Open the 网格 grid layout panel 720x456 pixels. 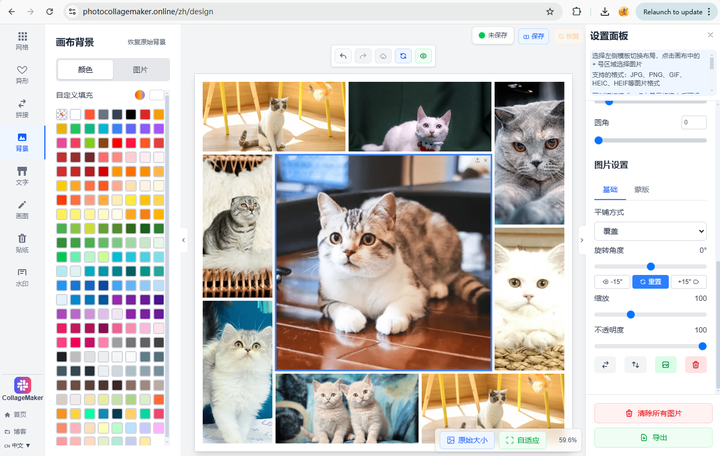point(22,40)
